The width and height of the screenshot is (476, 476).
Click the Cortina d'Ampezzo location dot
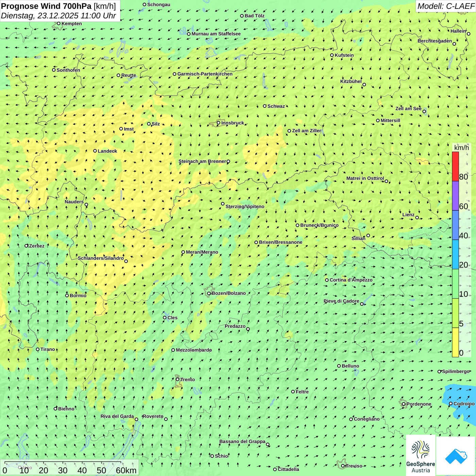pyautogui.click(x=327, y=280)
